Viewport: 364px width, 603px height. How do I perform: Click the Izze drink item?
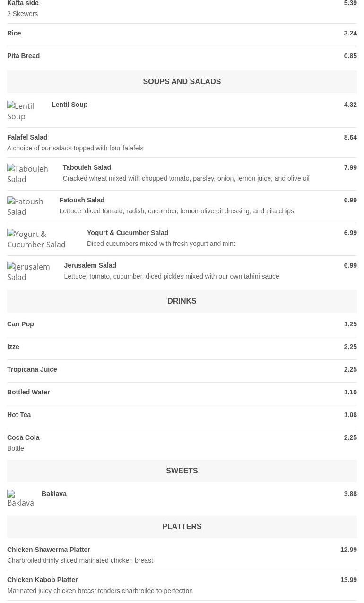point(182,347)
